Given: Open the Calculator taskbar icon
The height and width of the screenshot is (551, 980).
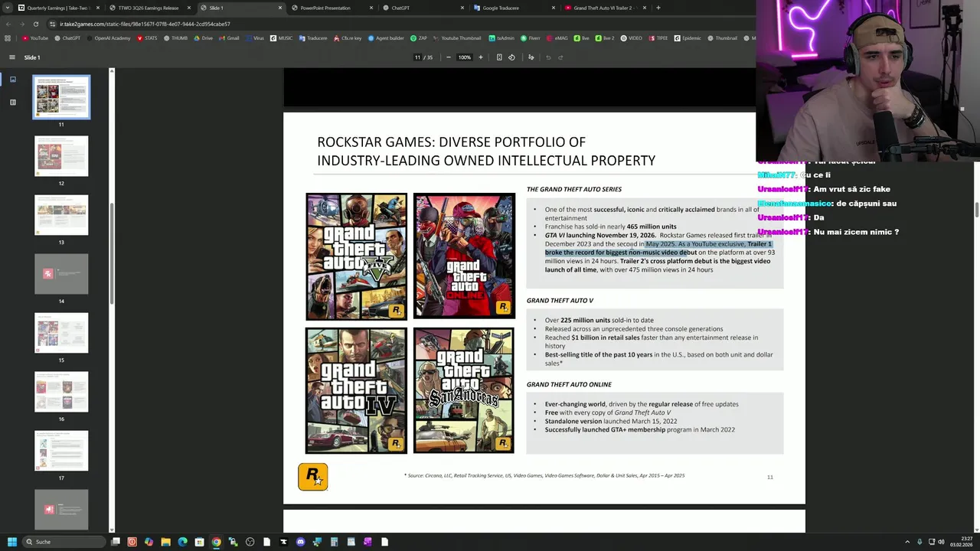Looking at the screenshot, I should [x=334, y=542].
